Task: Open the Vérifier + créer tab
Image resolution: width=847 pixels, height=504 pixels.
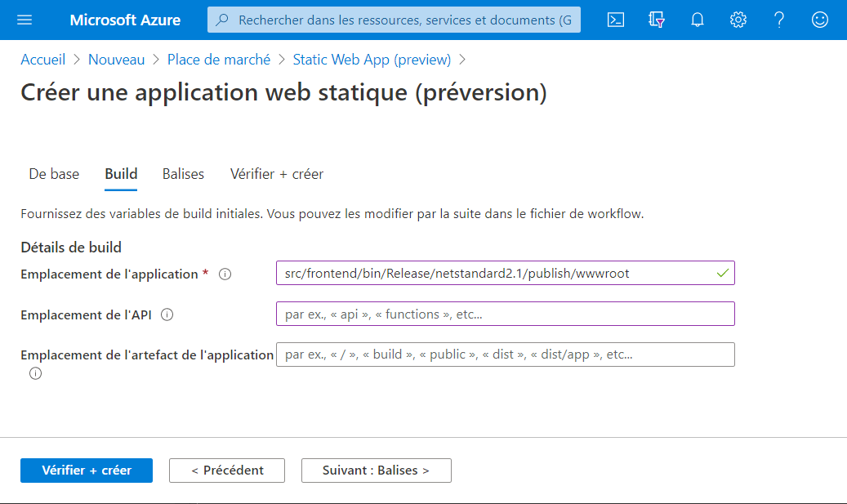Action: [277, 174]
